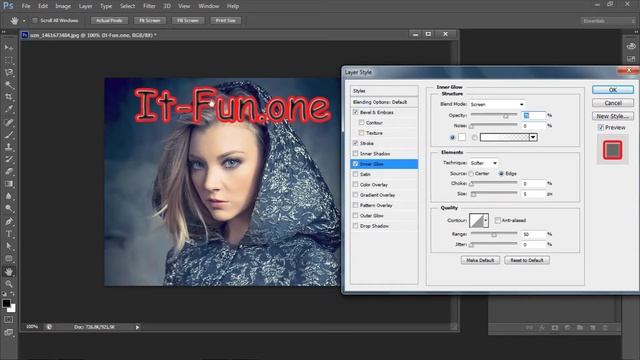Click the New Style... button
Image resolution: width=640 pixels, height=360 pixels.
pyautogui.click(x=613, y=116)
